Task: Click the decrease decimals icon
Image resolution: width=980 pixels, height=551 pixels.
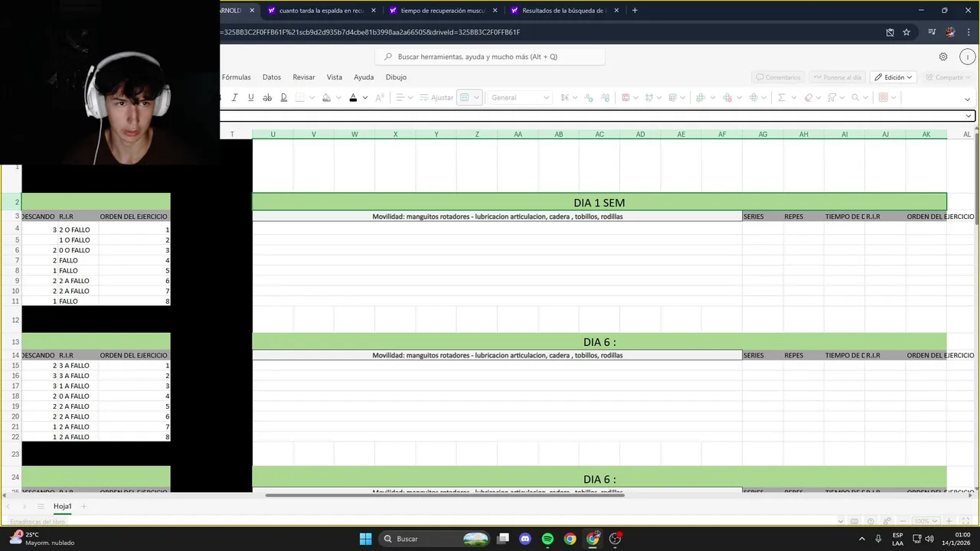Action: point(589,98)
